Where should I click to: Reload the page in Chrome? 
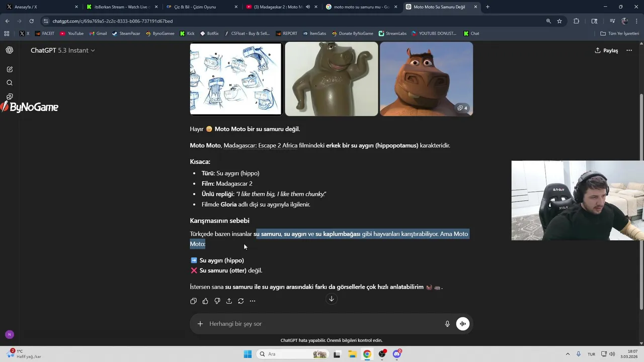tap(31, 21)
